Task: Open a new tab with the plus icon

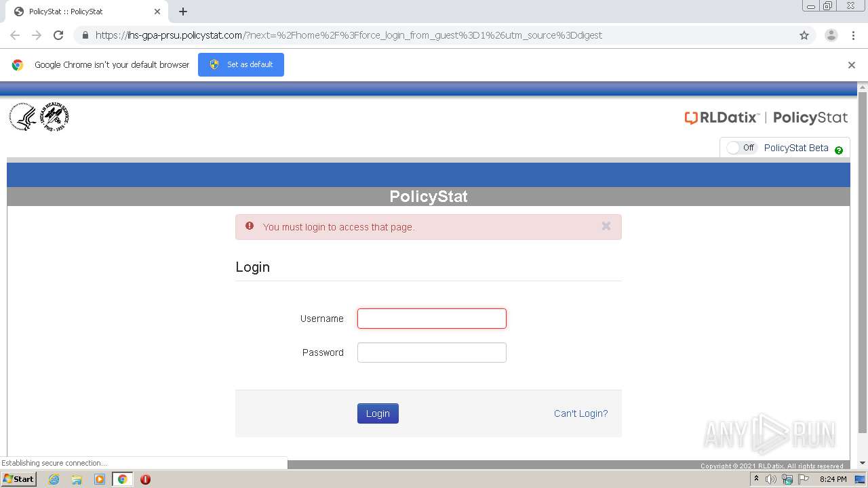Action: tap(183, 12)
